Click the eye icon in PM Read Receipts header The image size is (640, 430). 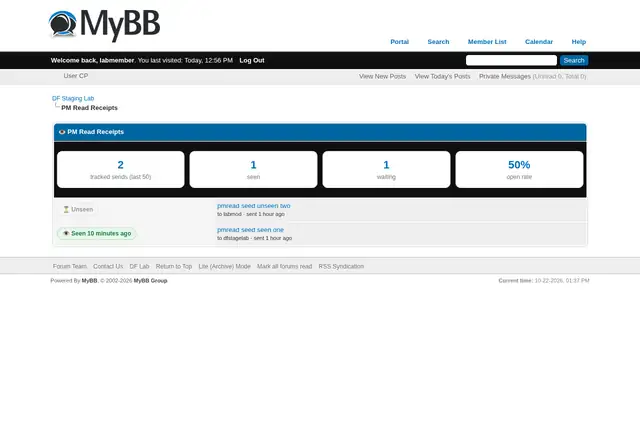[62, 132]
